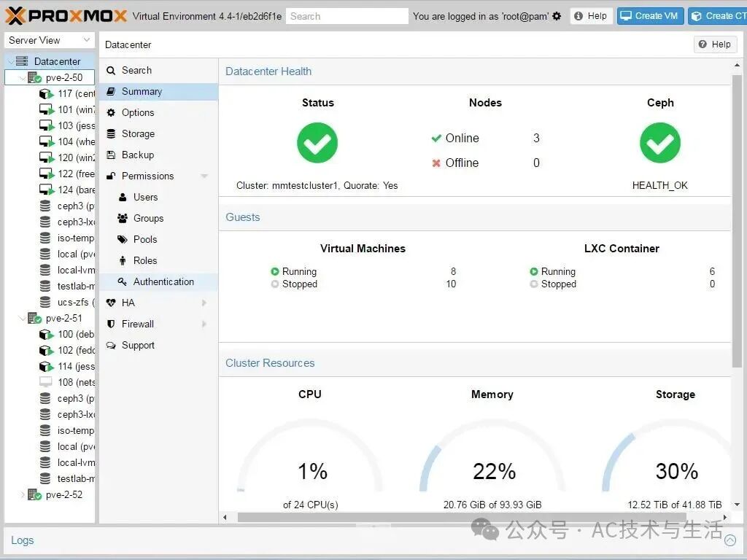747x560 pixels.
Task: Focus the top Search input field
Action: coord(347,16)
